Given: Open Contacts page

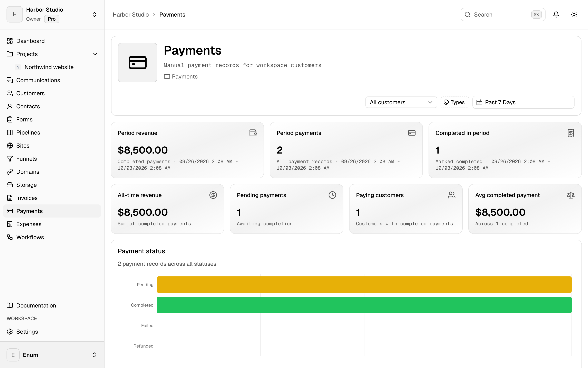Looking at the screenshot, I should coord(52,106).
